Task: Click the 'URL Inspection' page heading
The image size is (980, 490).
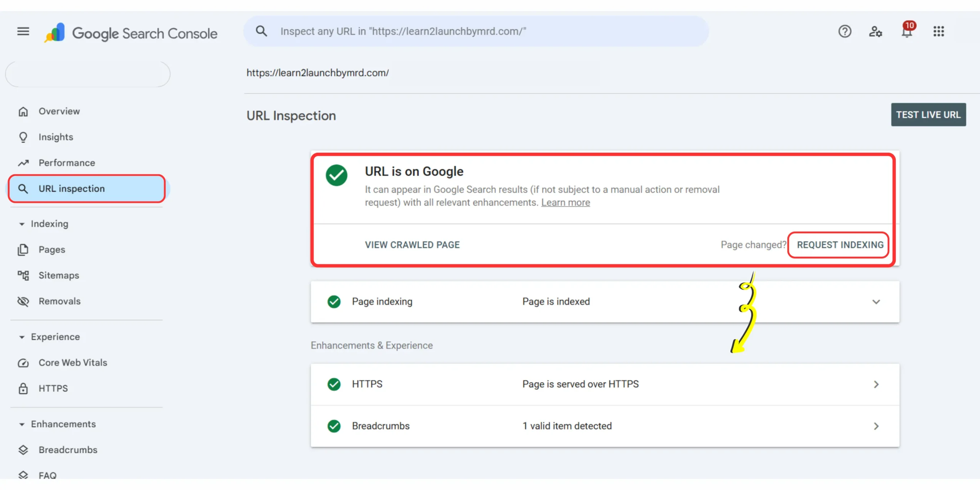Action: click(x=291, y=116)
